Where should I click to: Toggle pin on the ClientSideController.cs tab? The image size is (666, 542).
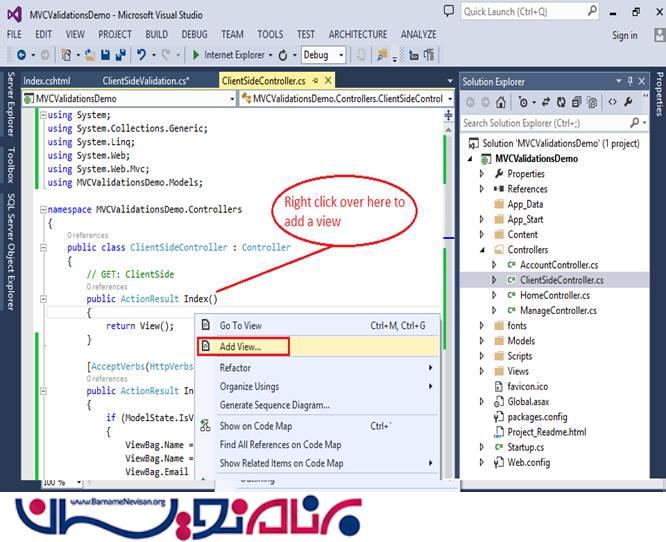314,80
